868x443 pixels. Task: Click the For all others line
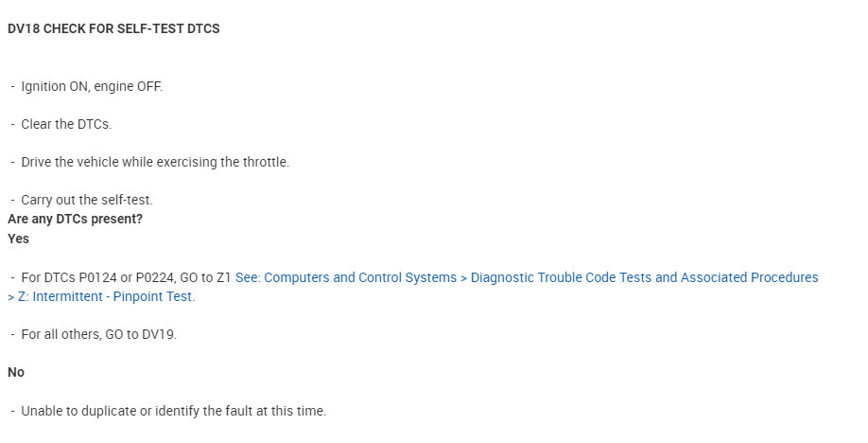click(x=98, y=334)
